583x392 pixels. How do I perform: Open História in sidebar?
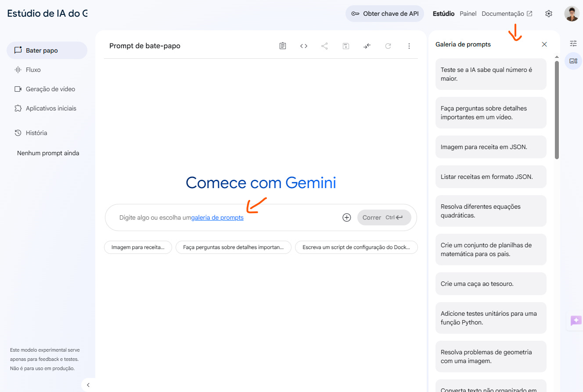tap(47, 133)
